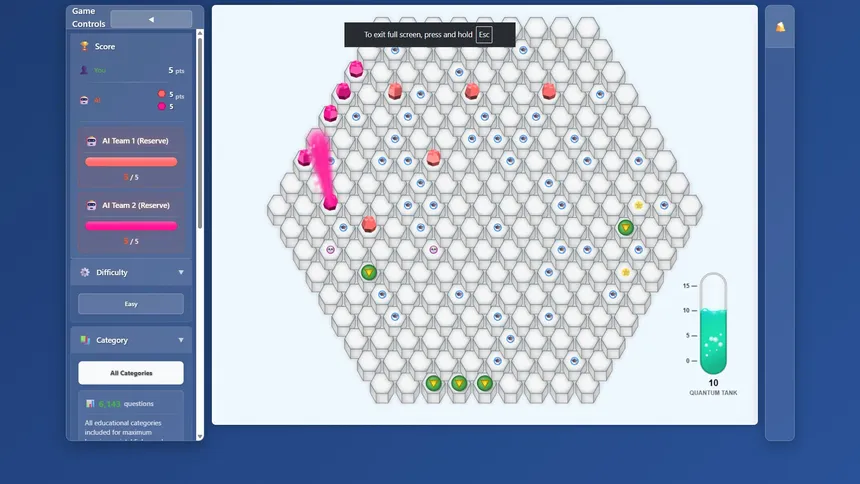Click the notification bell icon
The width and height of the screenshot is (860, 484).
(x=780, y=27)
